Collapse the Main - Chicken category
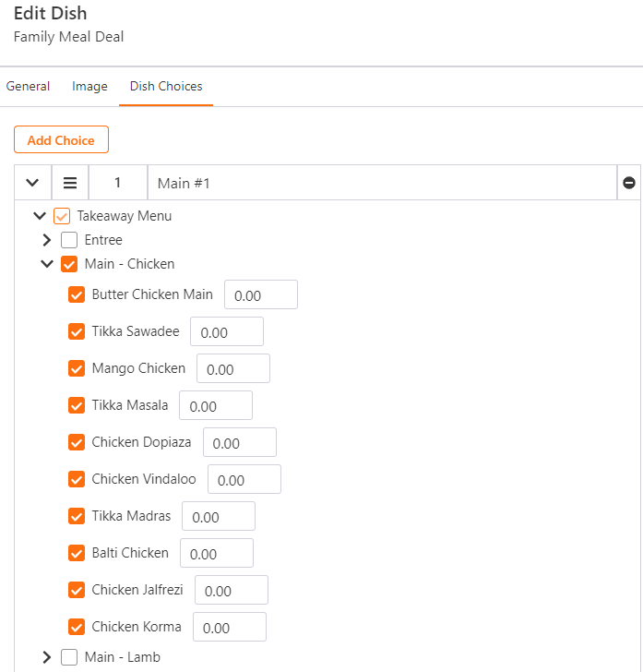The height and width of the screenshot is (672, 643). (x=47, y=264)
